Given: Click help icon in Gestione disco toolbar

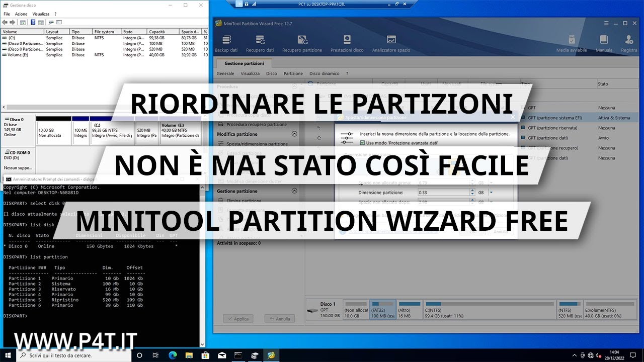Looking at the screenshot, I should (x=33, y=22).
